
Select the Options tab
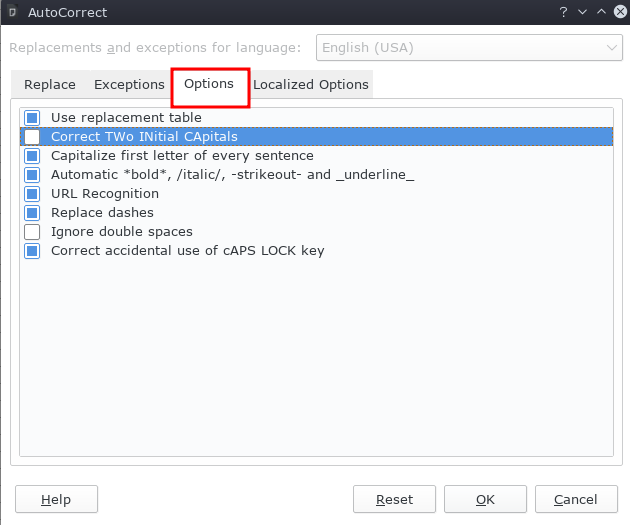pyautogui.click(x=209, y=84)
